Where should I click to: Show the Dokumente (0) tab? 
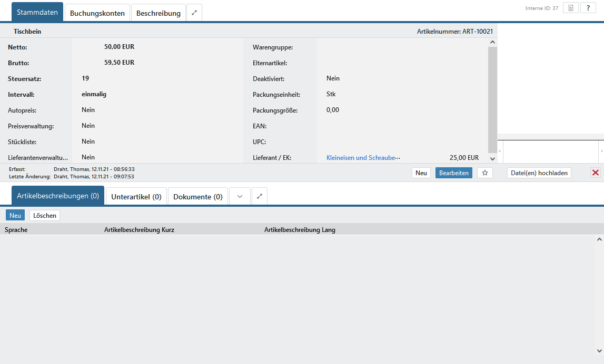tap(197, 197)
